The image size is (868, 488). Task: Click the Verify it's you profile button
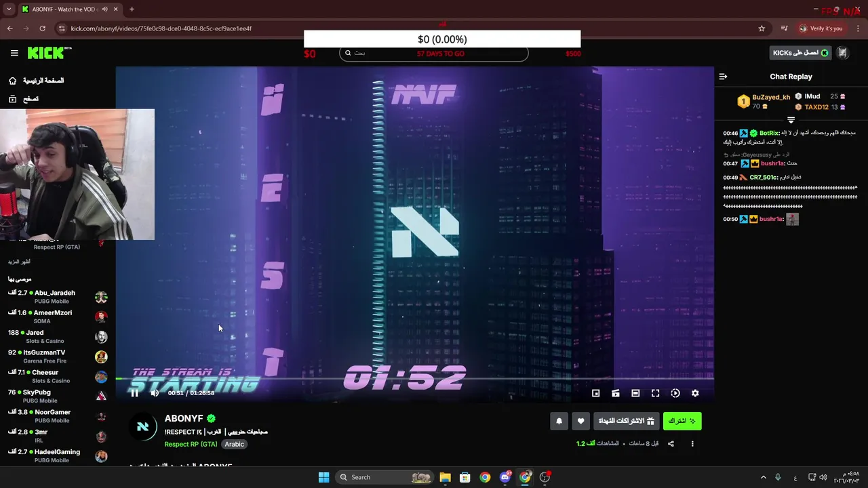tap(821, 28)
